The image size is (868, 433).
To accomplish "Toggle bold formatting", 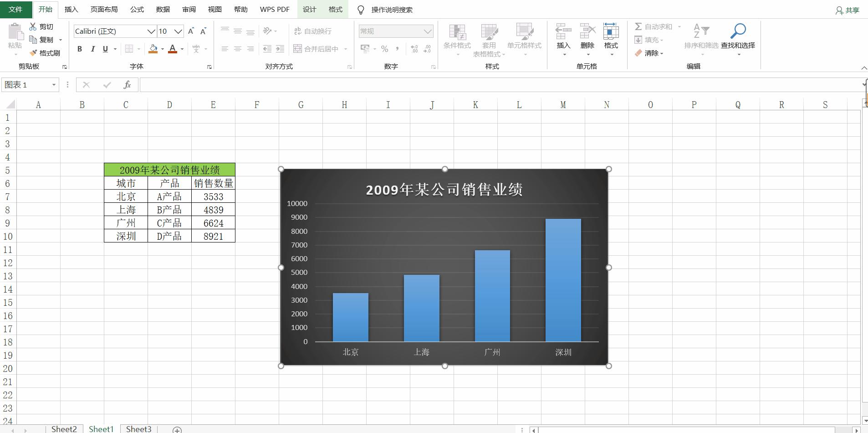I will 79,49.
